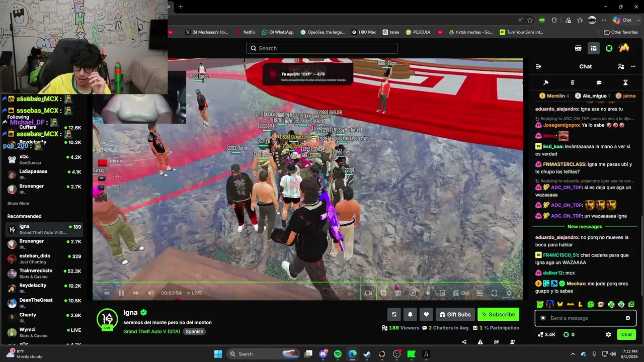The image size is (644, 362).
Task: Send message with the green Chat button
Action: pyautogui.click(x=626, y=334)
